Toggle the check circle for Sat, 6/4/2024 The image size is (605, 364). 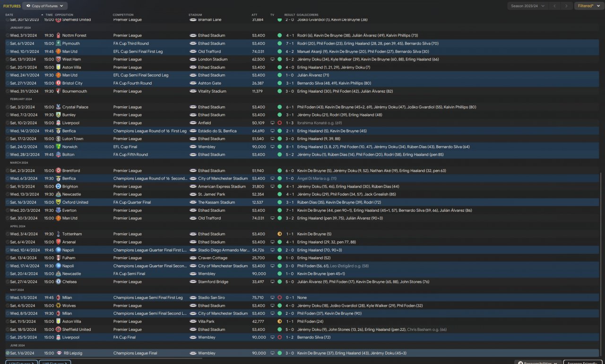8,242
